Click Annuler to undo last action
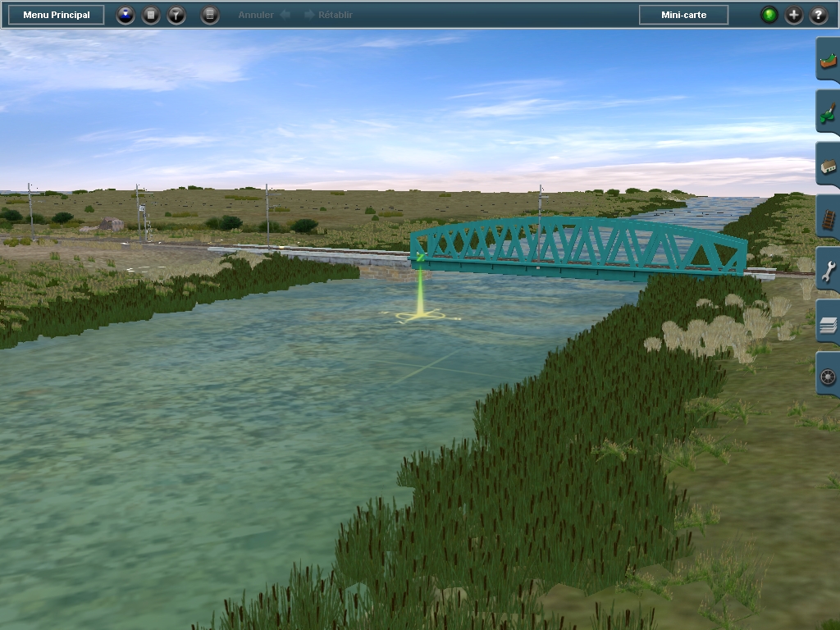This screenshot has height=630, width=840. (263, 15)
